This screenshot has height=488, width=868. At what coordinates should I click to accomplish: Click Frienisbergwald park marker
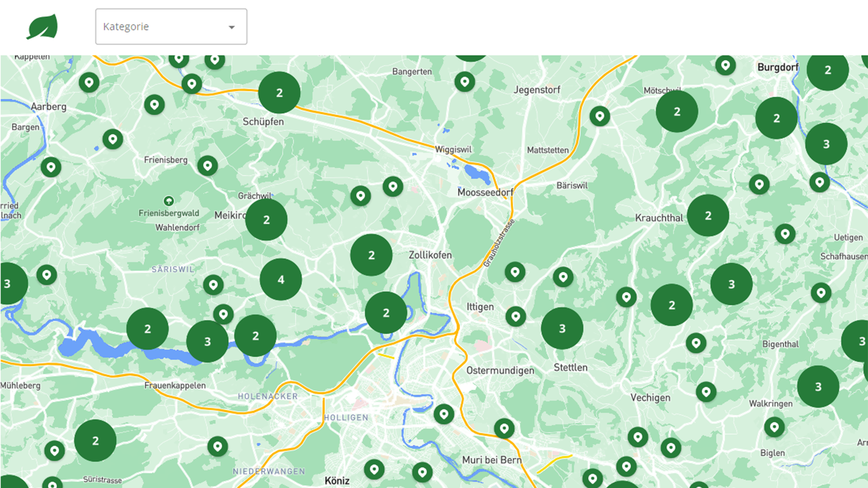[169, 201]
